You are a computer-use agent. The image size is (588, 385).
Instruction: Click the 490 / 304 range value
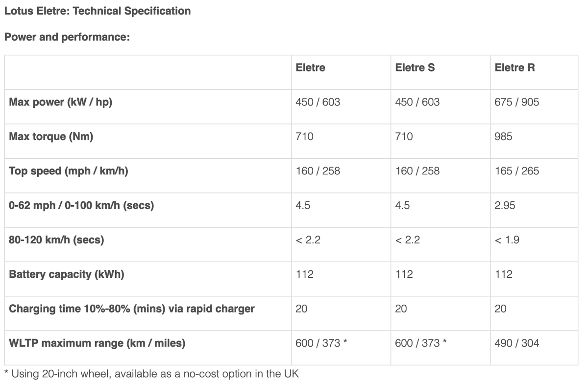(x=516, y=343)
